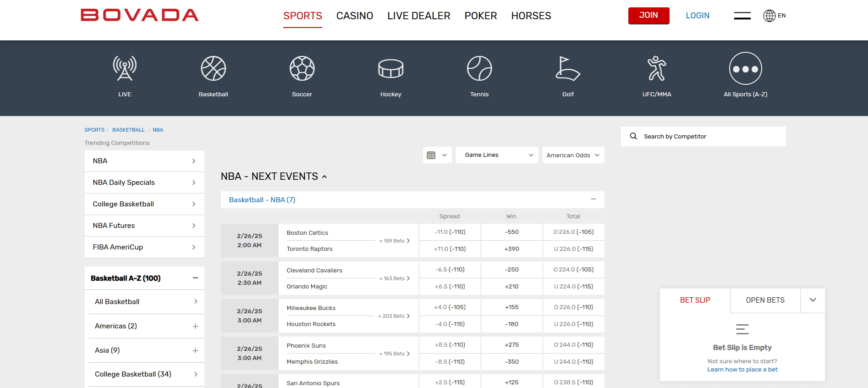Switch to the OPEN BETS tab
Screen dimensions: 868x388
pos(765,300)
